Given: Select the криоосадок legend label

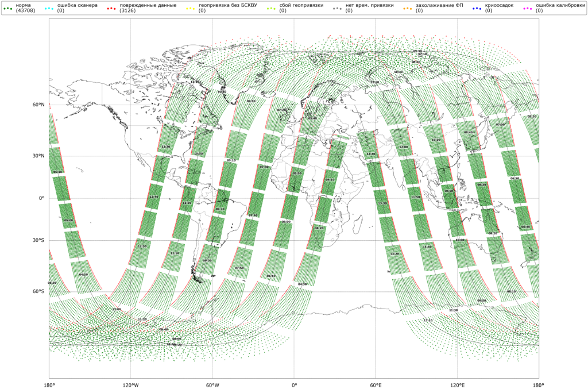Looking at the screenshot, I should [499, 5].
